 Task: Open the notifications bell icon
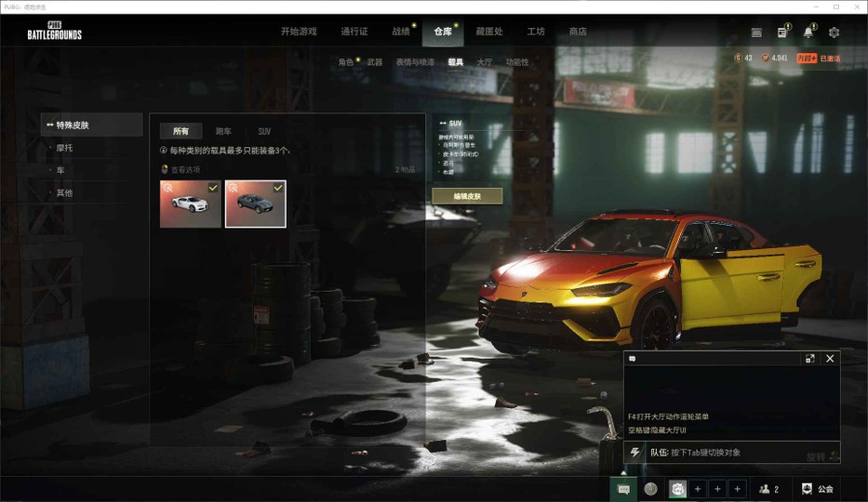point(808,32)
